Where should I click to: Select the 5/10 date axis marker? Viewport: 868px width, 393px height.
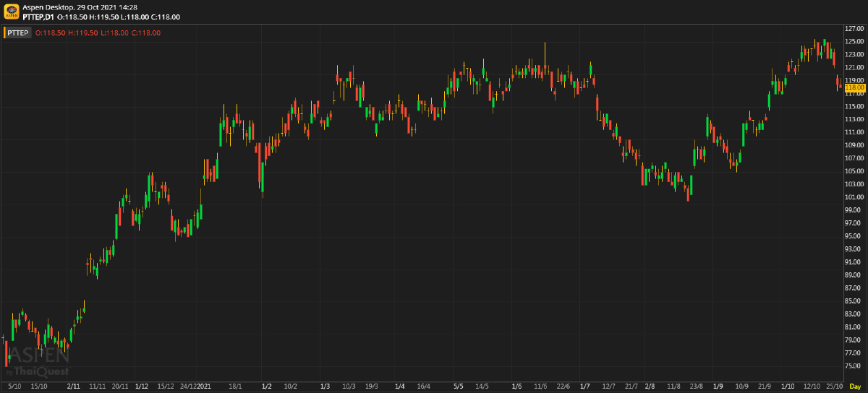pyautogui.click(x=13, y=386)
